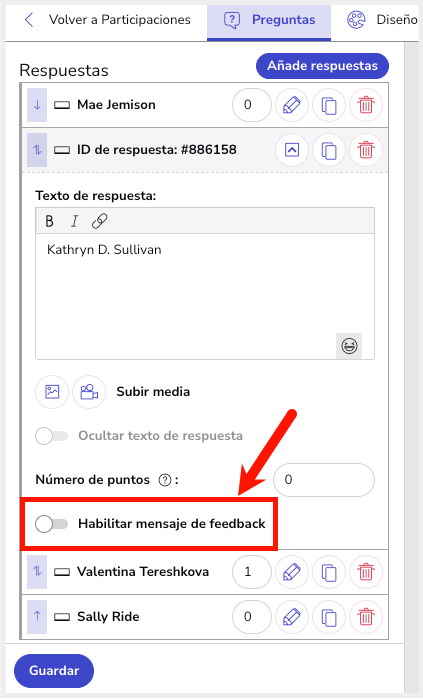Duplicate the Valentina Tereshkova answer
The height and width of the screenshot is (699, 423).
click(x=329, y=572)
